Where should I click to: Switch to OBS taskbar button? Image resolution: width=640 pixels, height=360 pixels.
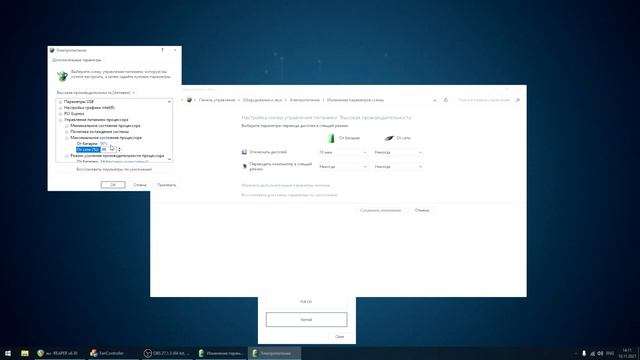pyautogui.click(x=167, y=353)
